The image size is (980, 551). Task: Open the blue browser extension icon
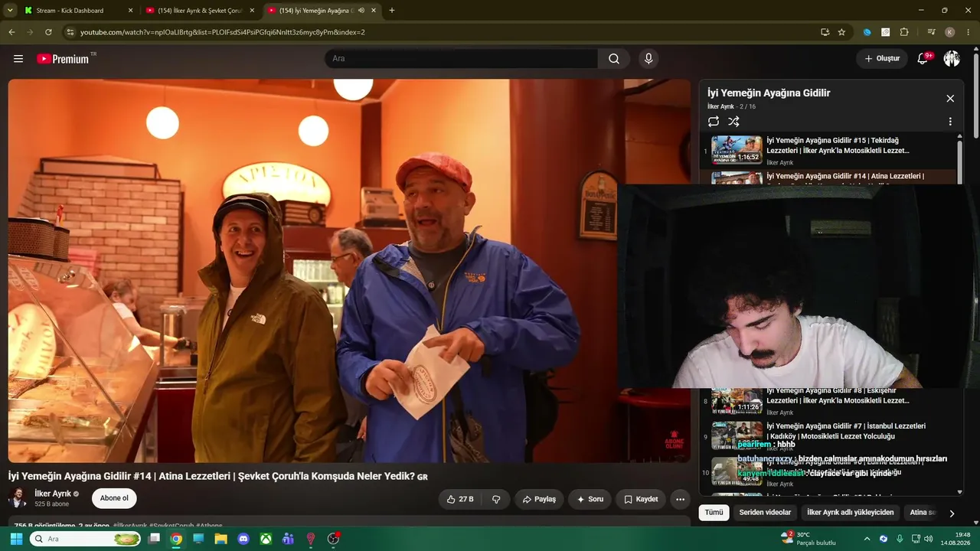867,32
